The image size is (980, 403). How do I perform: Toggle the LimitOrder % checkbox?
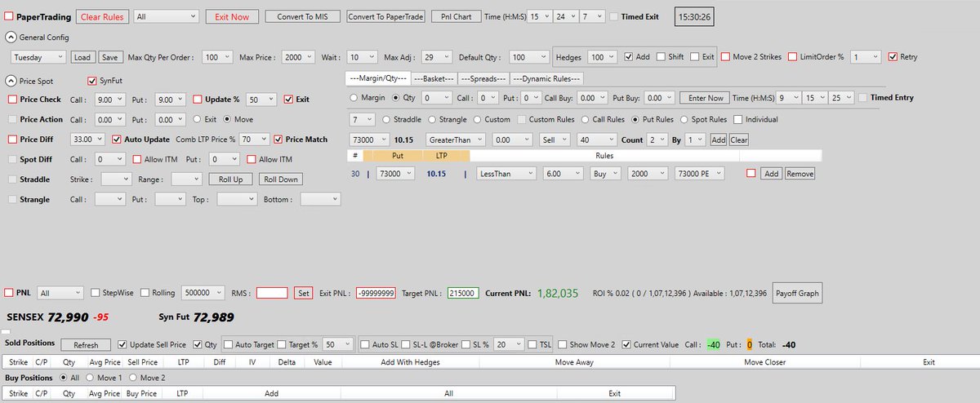click(x=792, y=57)
